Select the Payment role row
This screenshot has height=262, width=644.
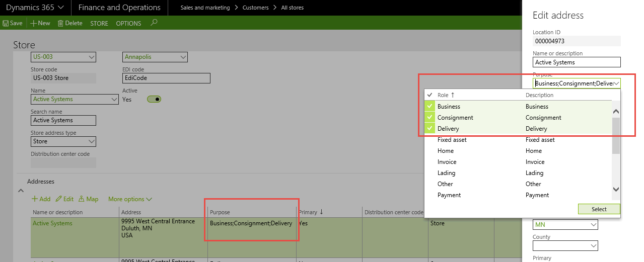(518, 195)
